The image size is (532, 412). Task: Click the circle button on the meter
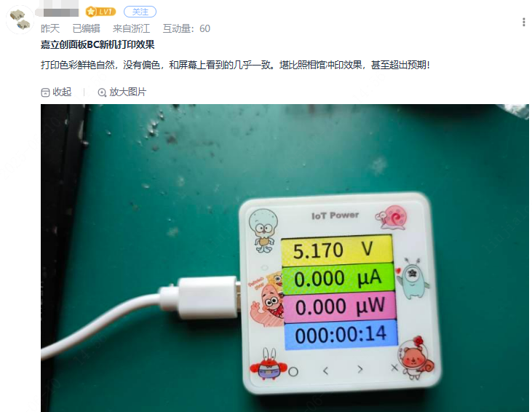point(293,372)
